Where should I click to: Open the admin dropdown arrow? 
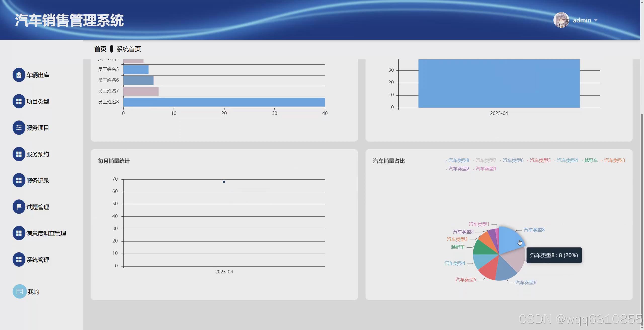tap(596, 20)
